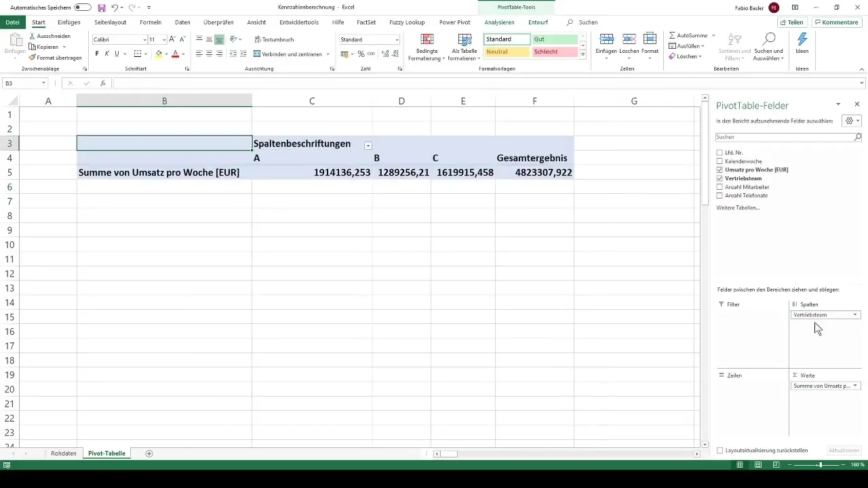Viewport: 868px width, 488px height.
Task: Click the Ausschneiden (cut) scissors icon
Action: coord(33,36)
